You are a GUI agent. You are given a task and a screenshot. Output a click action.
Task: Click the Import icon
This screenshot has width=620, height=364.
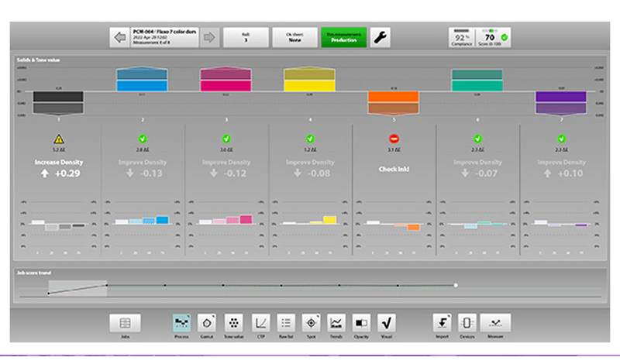pyautogui.click(x=442, y=323)
